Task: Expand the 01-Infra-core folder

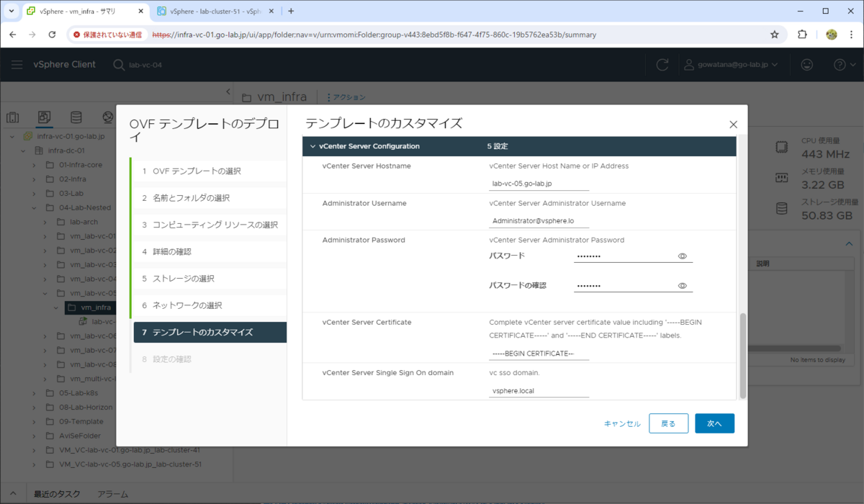Action: pyautogui.click(x=34, y=165)
